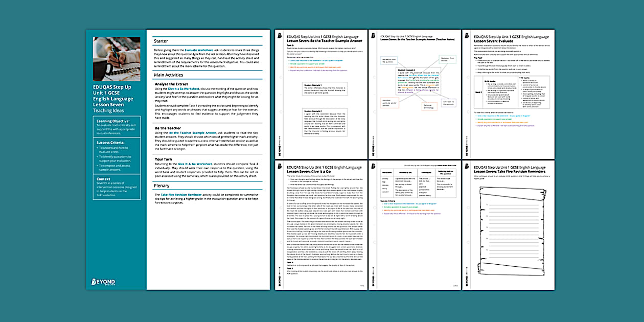Click the B logo on Take Five Revision Reminders page
Viewport: 644px width, 322px height.
click(x=467, y=167)
